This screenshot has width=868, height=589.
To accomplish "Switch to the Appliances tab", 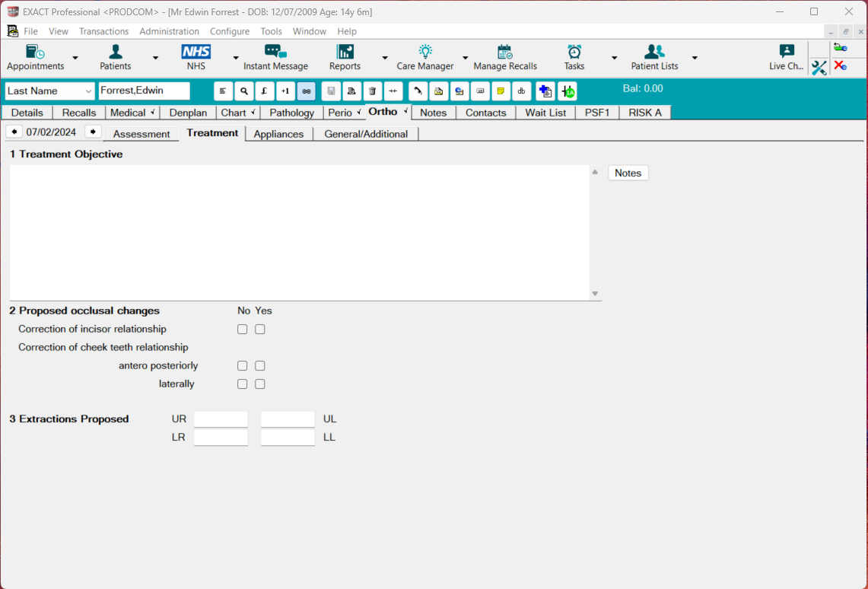I will click(x=278, y=133).
